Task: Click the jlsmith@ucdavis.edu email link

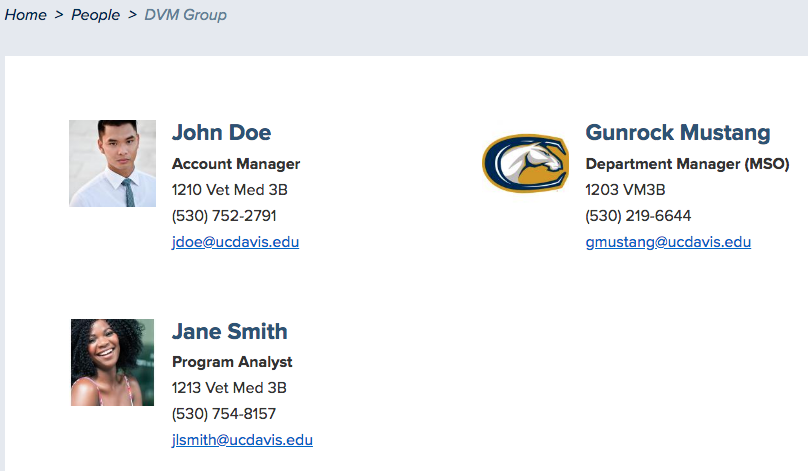Action: pyautogui.click(x=242, y=440)
